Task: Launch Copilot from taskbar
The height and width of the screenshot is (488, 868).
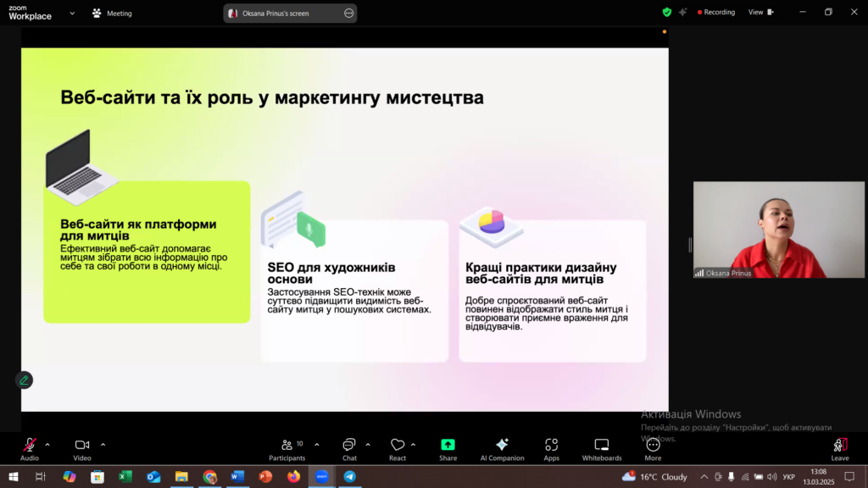Action: click(70, 476)
